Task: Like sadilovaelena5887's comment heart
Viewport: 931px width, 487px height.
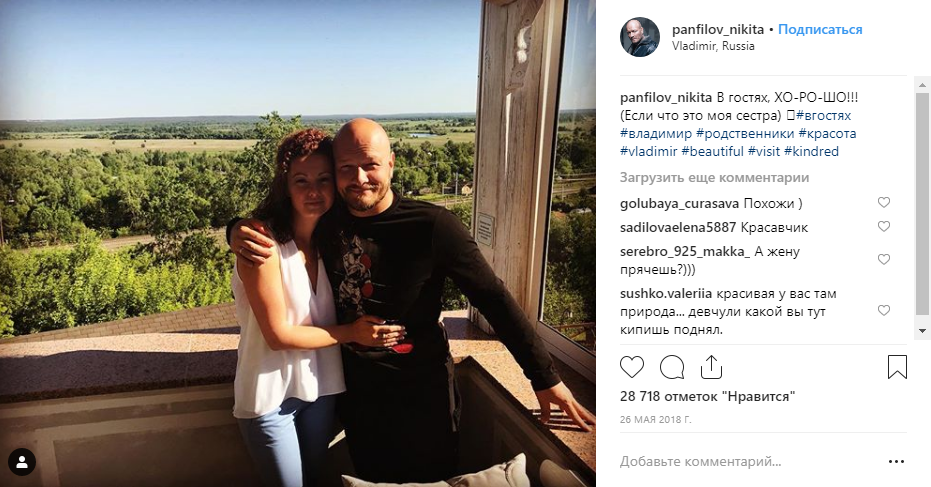Action: coord(884,226)
